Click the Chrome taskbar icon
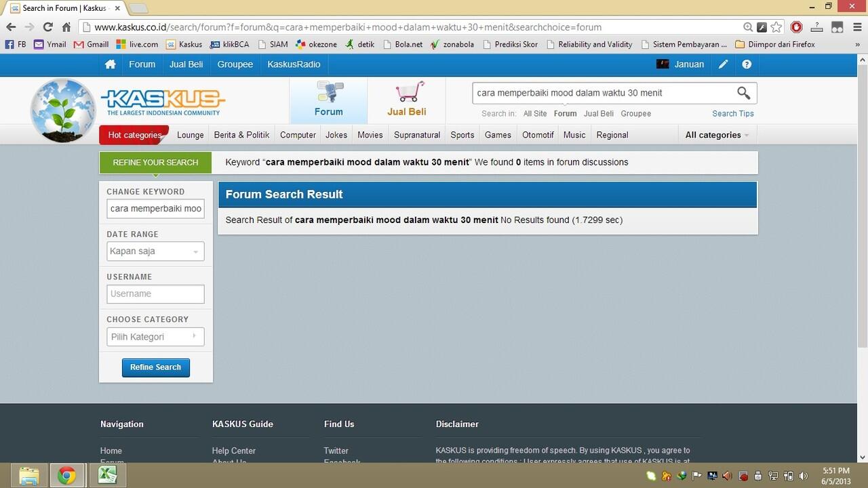 click(x=66, y=476)
